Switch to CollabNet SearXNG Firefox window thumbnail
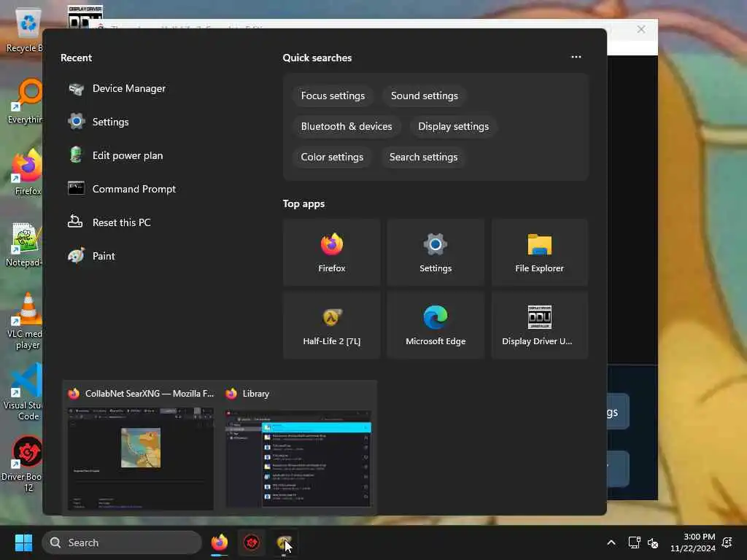 pyautogui.click(x=141, y=448)
